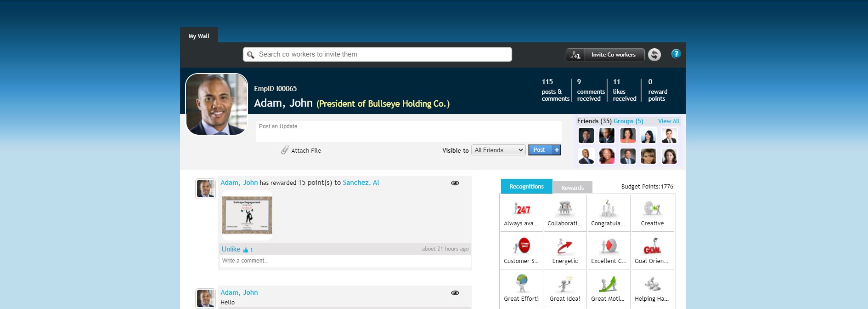Screen dimensions: 868x309
Task: Switch to the Recognitions tab
Action: [x=526, y=186]
